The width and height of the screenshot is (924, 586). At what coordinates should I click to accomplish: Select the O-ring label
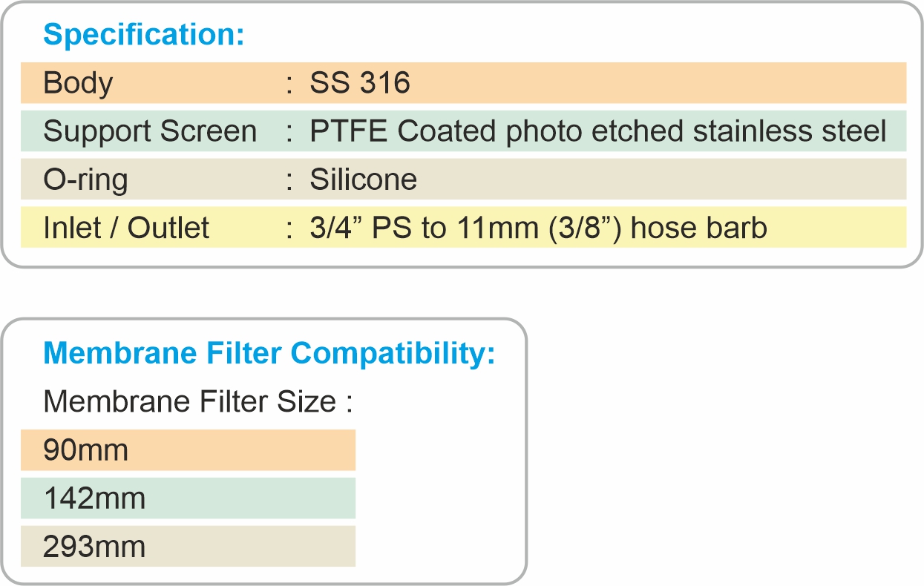[85, 180]
